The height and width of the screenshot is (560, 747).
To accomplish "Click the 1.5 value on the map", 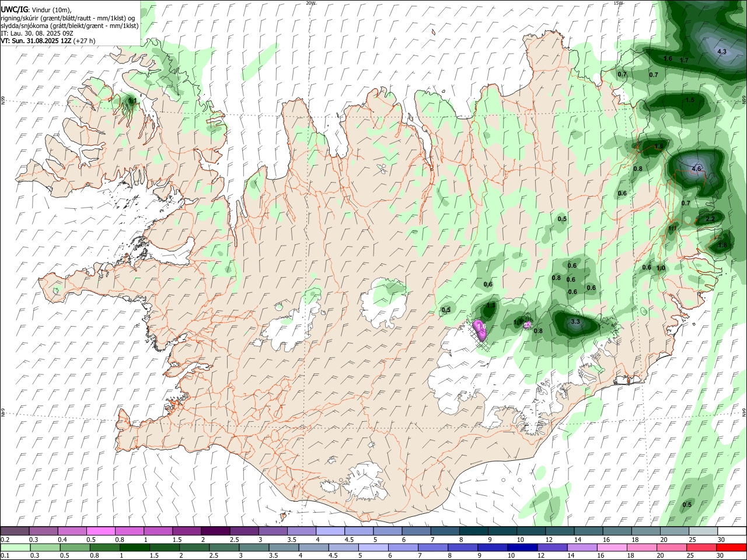I will click(690, 100).
